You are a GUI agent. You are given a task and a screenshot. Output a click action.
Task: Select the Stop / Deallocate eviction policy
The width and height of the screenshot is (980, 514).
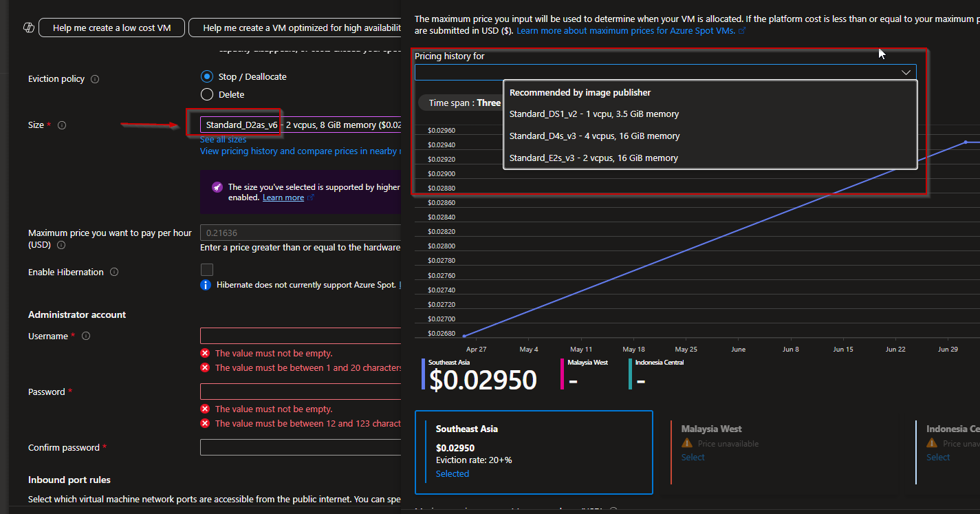click(207, 76)
